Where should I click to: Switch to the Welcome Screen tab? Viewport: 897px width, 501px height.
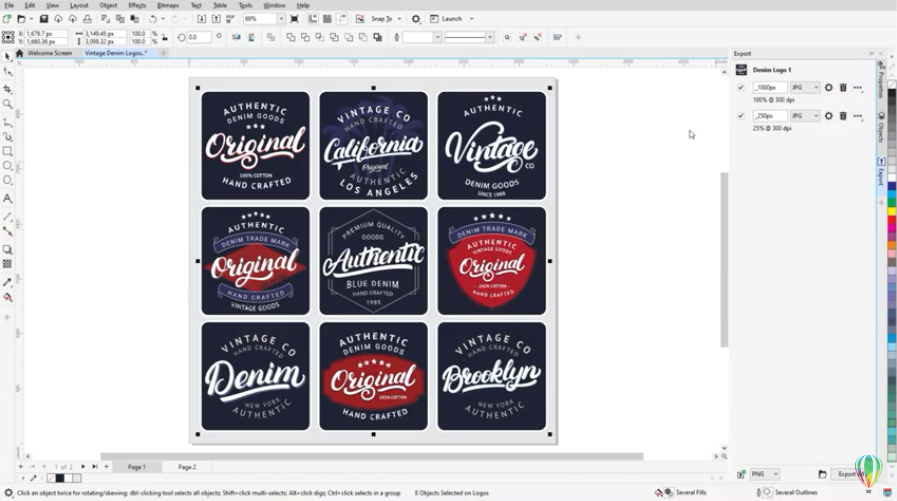tap(50, 53)
